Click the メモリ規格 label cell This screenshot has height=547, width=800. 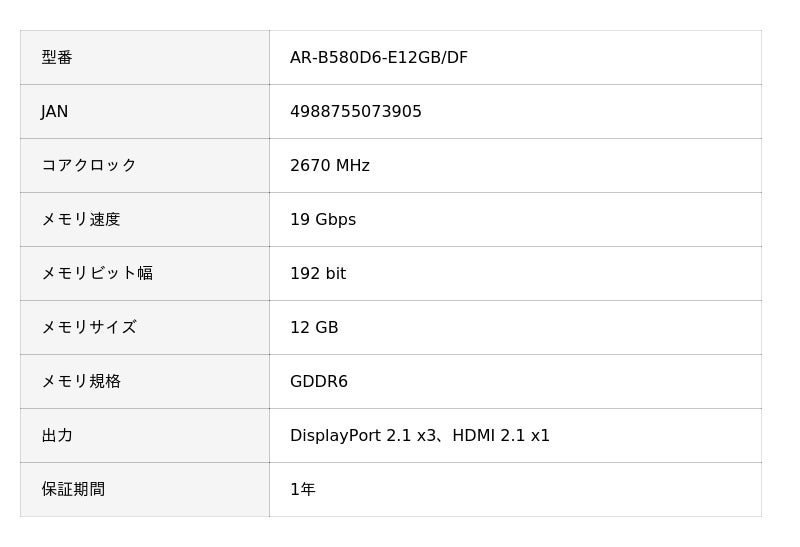[x=80, y=382]
